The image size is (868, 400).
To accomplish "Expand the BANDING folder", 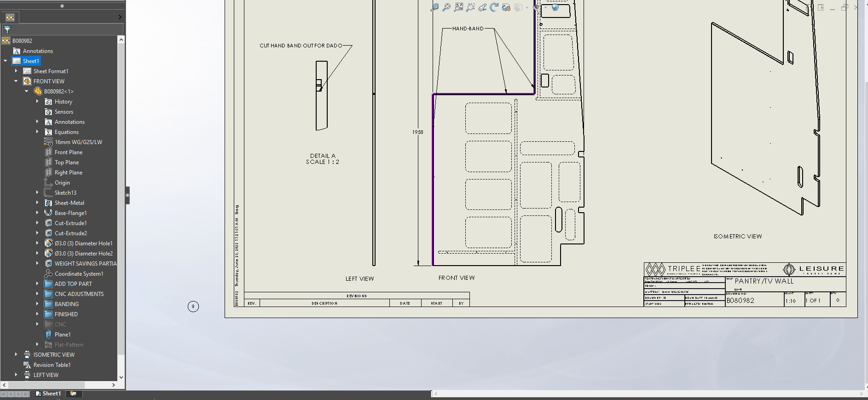I will [x=37, y=304].
